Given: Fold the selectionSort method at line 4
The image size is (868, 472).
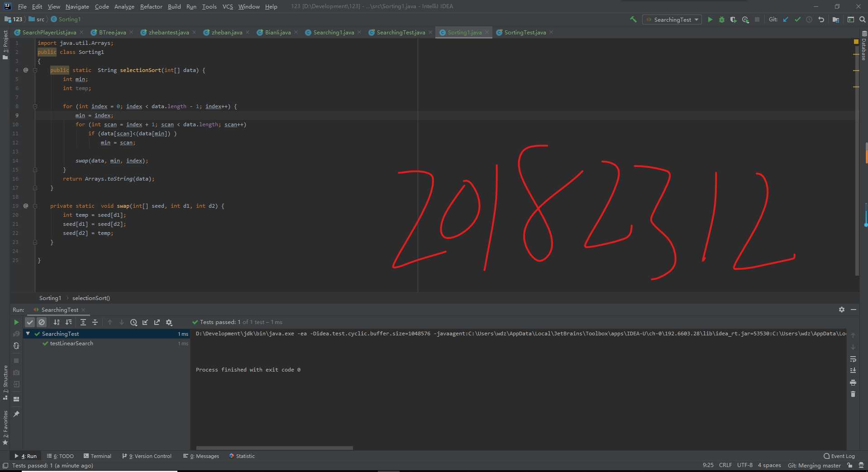Looking at the screenshot, I should [35, 70].
